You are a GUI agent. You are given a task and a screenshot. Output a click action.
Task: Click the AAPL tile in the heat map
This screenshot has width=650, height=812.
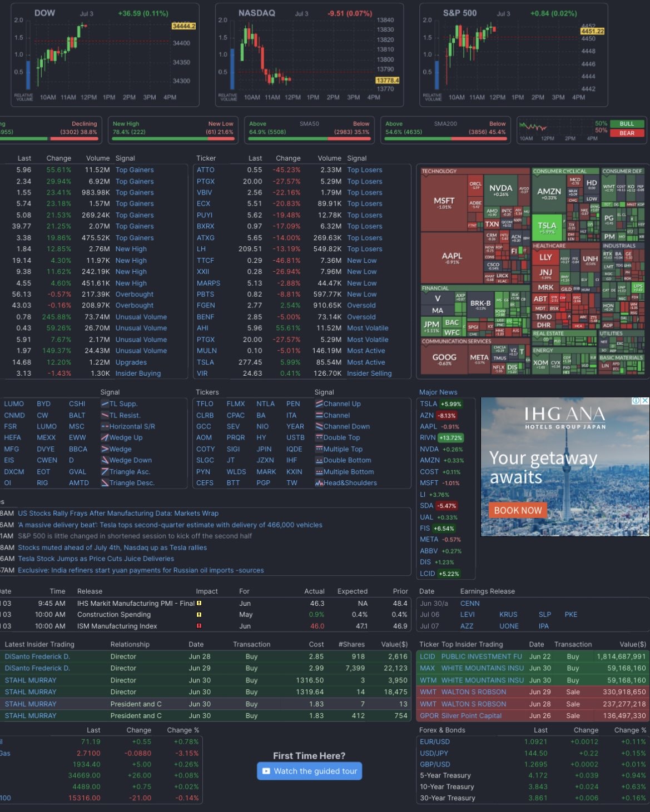pos(451,258)
